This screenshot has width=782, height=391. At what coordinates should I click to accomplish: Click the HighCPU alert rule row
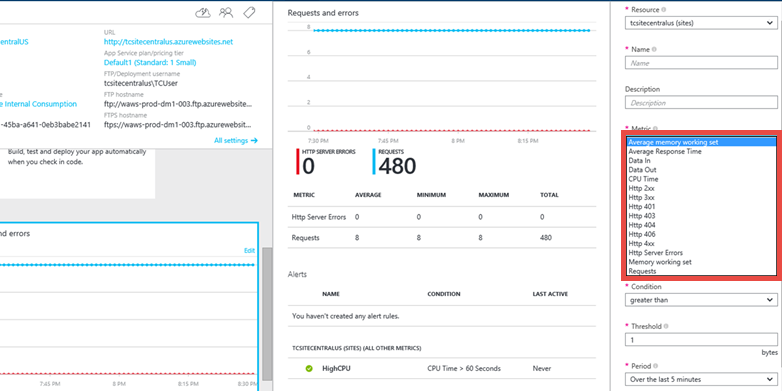pos(441,369)
